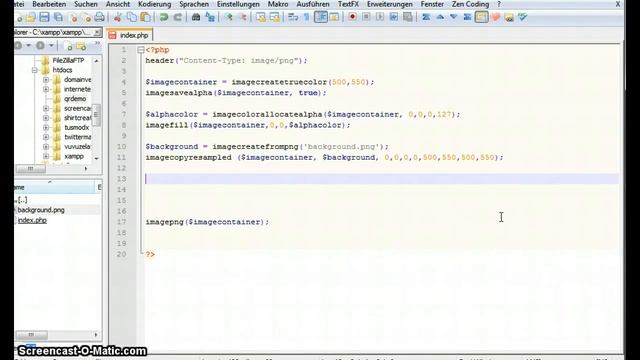Collapse the htdocs folder node
This screenshot has width=640, height=360.
(x=35, y=70)
